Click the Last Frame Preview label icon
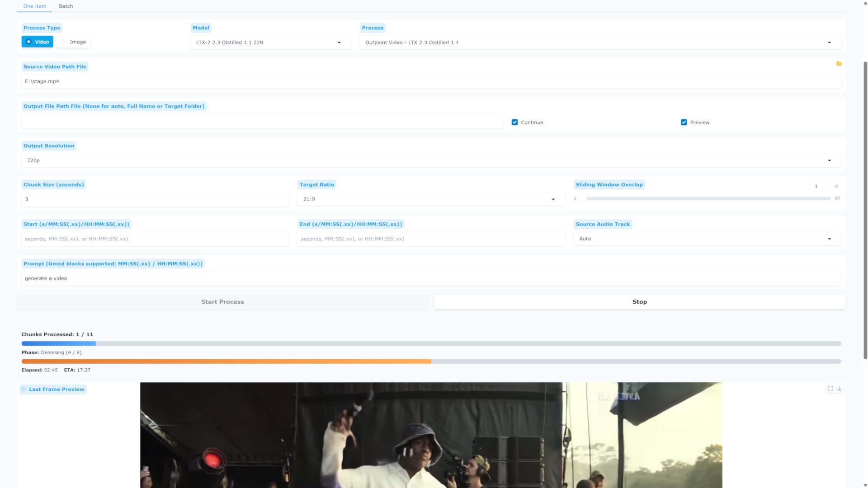The width and height of the screenshot is (868, 488). [x=24, y=389]
